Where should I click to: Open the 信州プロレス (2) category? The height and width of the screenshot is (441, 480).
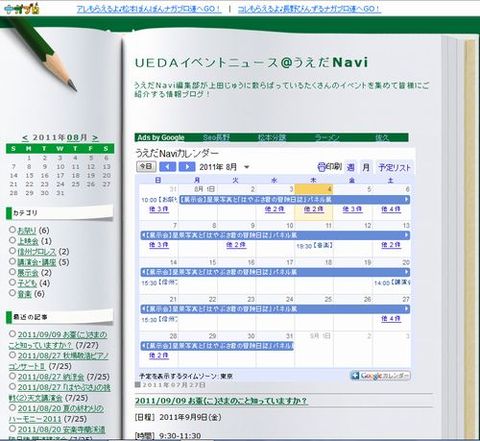[x=37, y=252]
